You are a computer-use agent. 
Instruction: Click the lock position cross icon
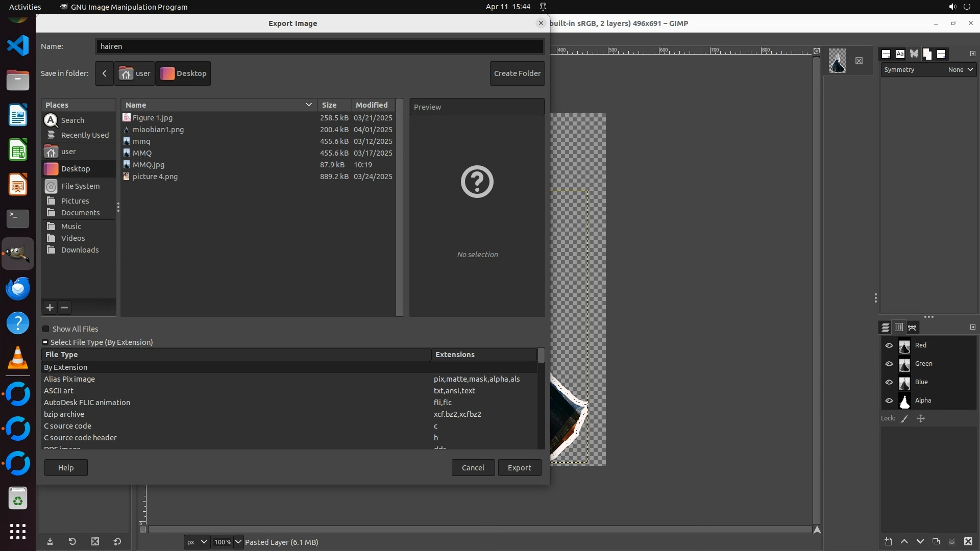[921, 418]
